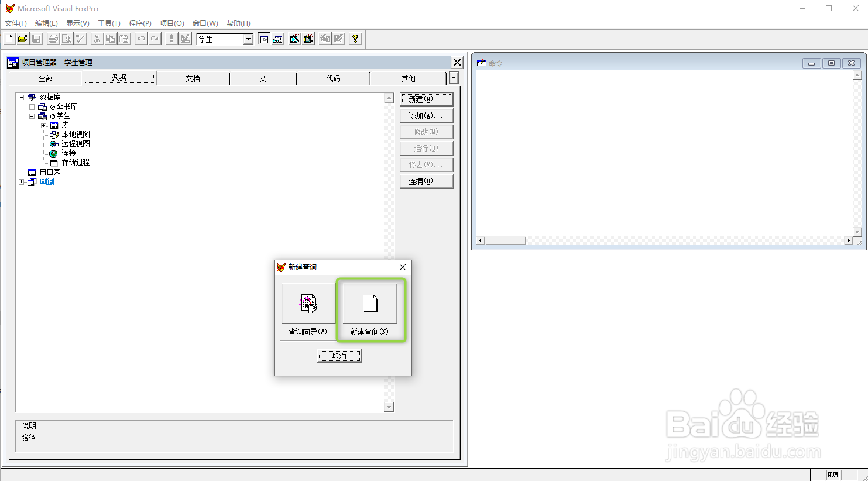Click the ABC Spelling check icon
The height and width of the screenshot is (481, 868).
(x=80, y=39)
